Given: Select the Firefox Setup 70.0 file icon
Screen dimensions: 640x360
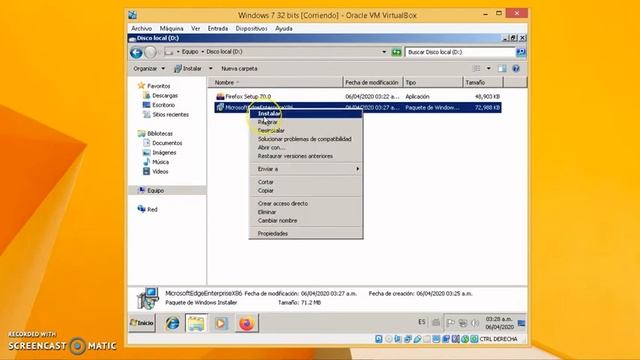Looking at the screenshot, I should click(x=220, y=96).
